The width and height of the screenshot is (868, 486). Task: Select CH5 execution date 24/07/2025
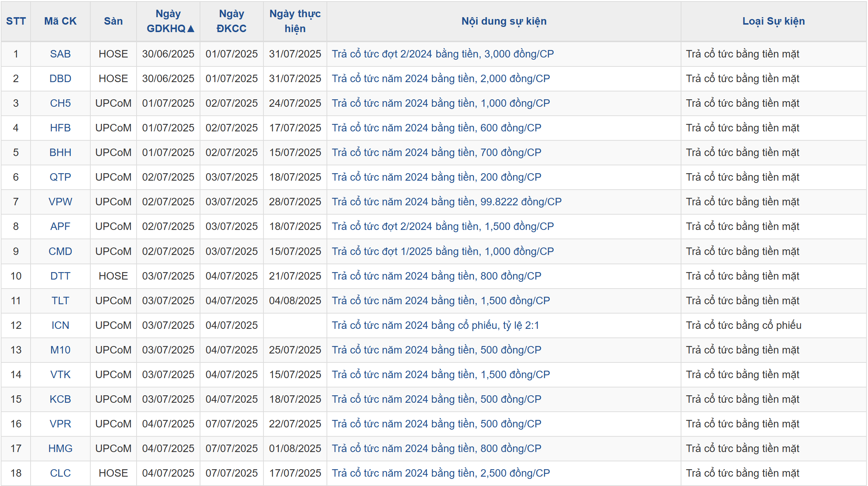tap(295, 103)
